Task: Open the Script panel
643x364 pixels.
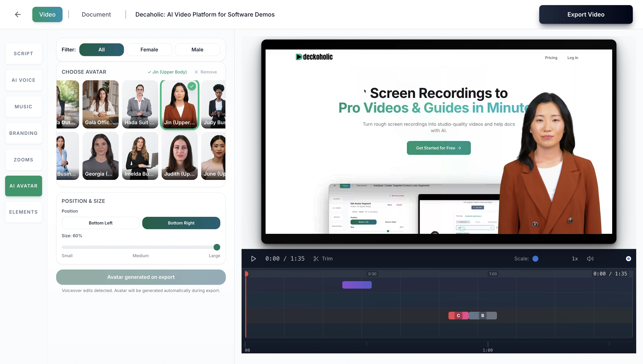Action: coord(23,53)
